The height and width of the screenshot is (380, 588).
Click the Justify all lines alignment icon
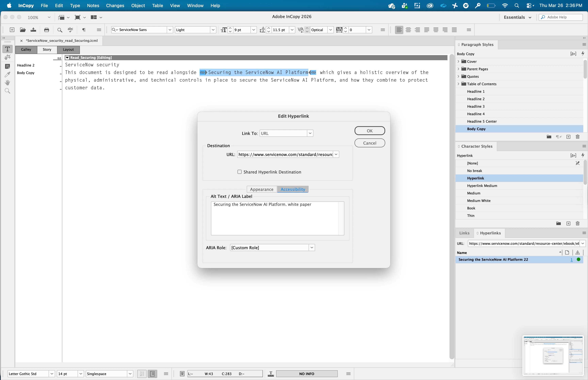(x=454, y=30)
